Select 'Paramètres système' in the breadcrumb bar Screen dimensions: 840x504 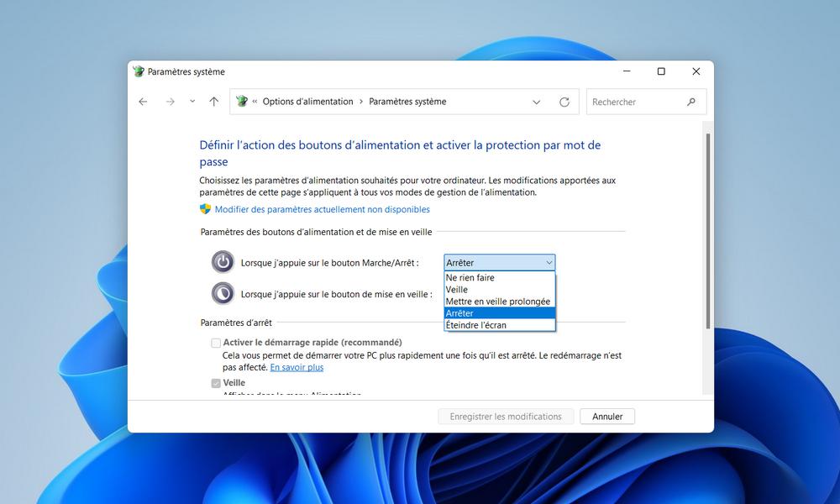[x=407, y=102]
